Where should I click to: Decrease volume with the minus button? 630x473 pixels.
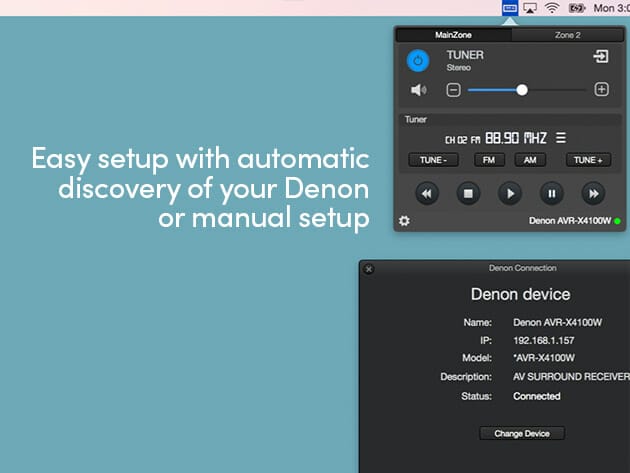point(453,90)
